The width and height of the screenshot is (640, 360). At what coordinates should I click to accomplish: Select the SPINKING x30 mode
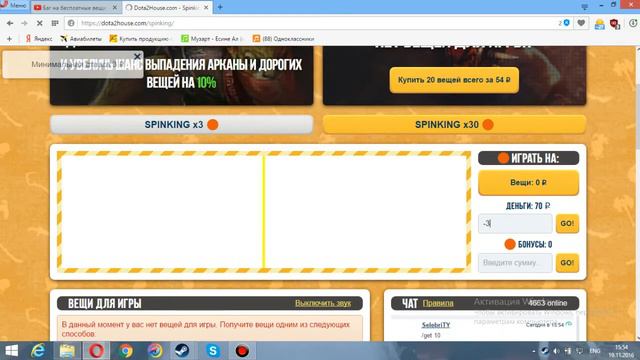(x=454, y=124)
